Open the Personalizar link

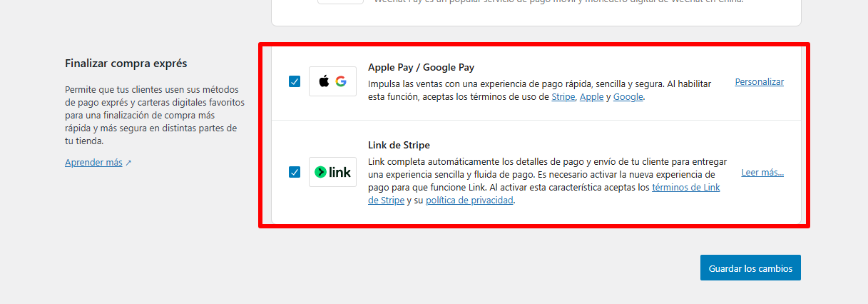point(759,82)
